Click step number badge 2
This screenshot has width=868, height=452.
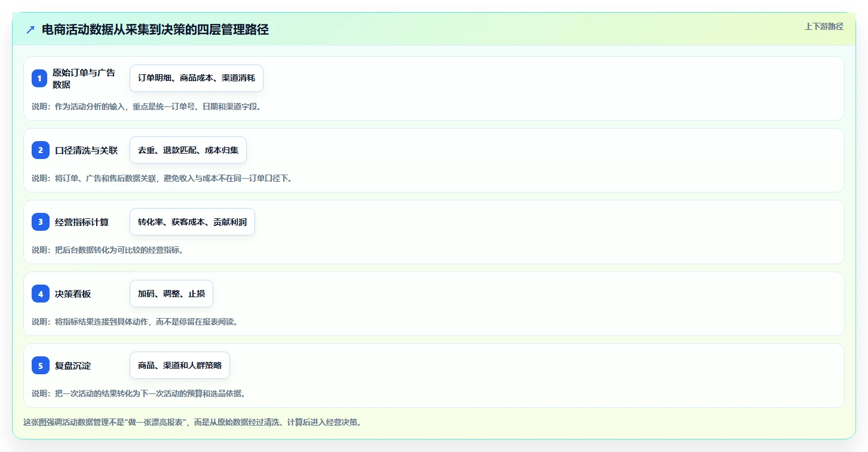point(41,150)
